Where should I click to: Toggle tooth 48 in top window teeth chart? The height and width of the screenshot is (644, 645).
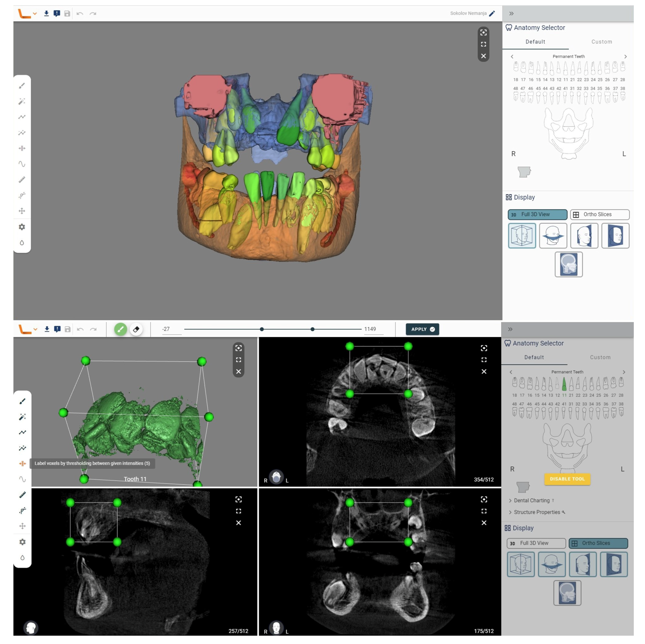[516, 97]
